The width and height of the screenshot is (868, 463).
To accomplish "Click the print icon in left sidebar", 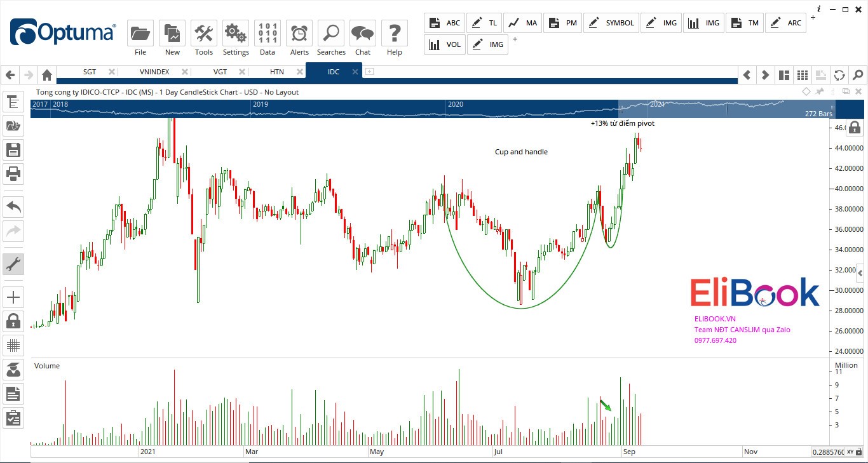I will click(x=13, y=173).
